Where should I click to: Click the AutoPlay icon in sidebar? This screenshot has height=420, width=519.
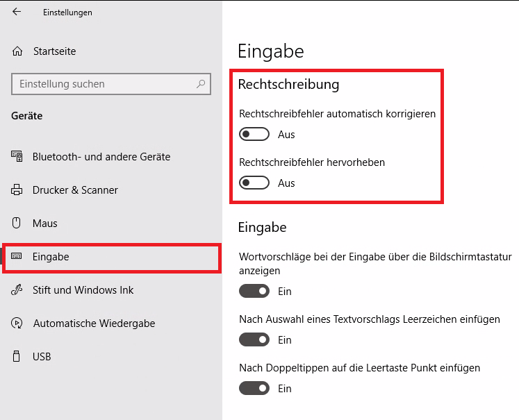pyautogui.click(x=17, y=324)
